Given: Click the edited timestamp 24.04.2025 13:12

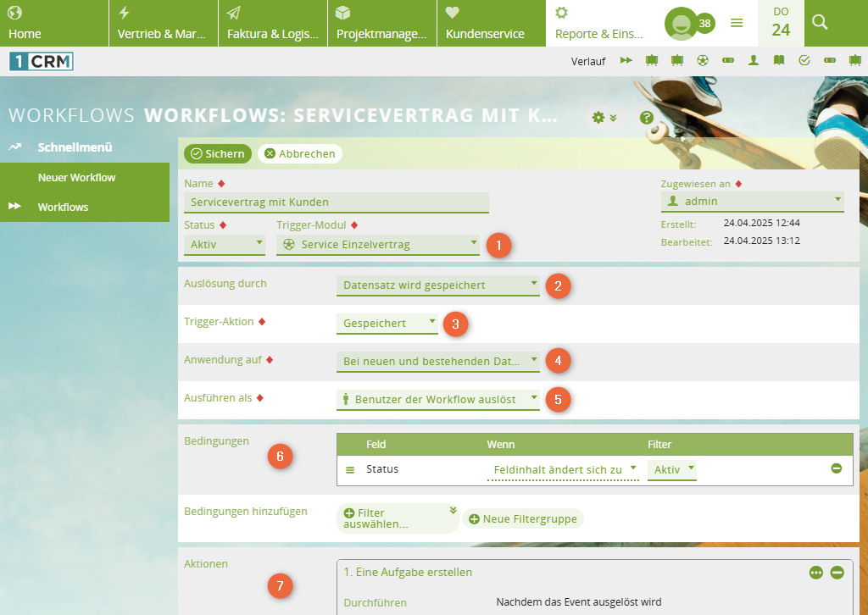Looking at the screenshot, I should pos(762,241).
